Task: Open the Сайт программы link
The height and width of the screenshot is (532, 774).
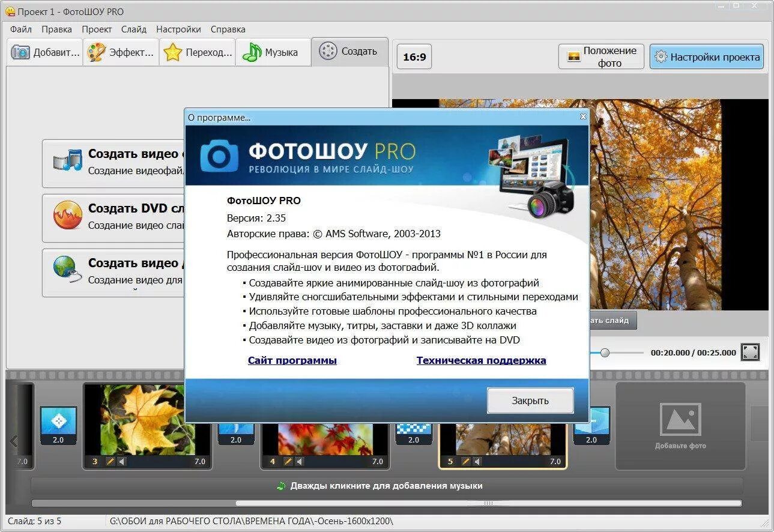Action: click(292, 360)
